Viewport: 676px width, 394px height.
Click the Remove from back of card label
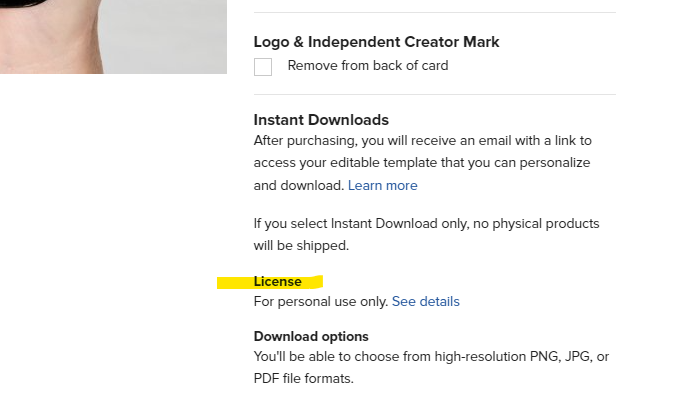pyautogui.click(x=368, y=66)
